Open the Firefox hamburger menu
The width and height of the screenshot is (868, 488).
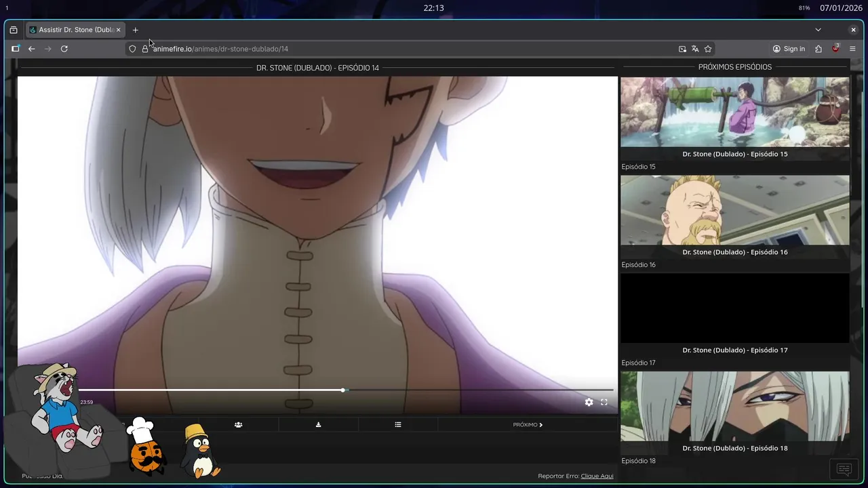coord(852,49)
